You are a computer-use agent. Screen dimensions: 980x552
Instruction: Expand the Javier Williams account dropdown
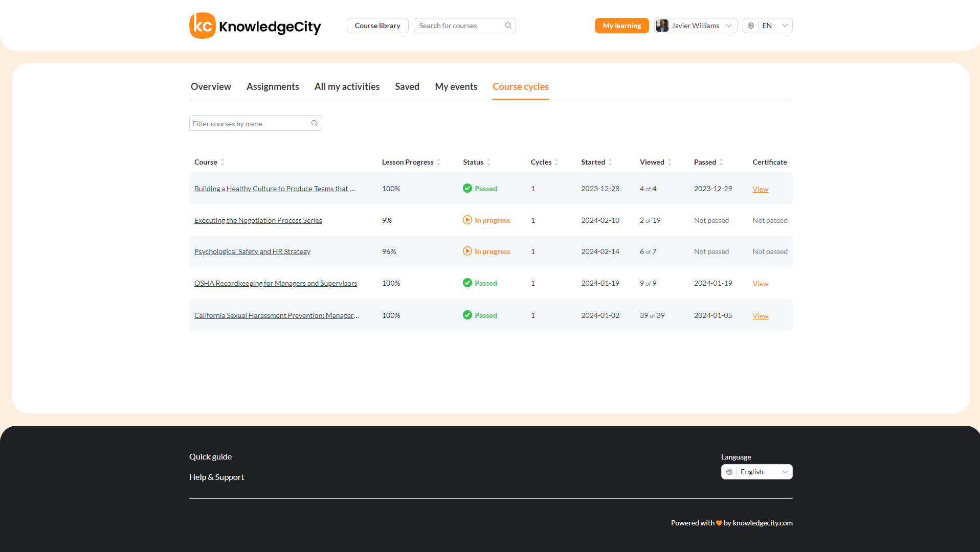[728, 25]
